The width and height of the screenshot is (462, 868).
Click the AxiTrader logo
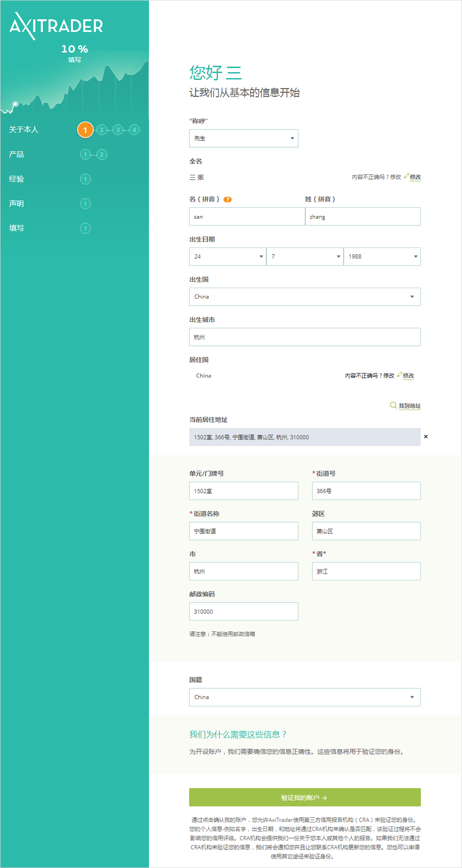coord(56,26)
